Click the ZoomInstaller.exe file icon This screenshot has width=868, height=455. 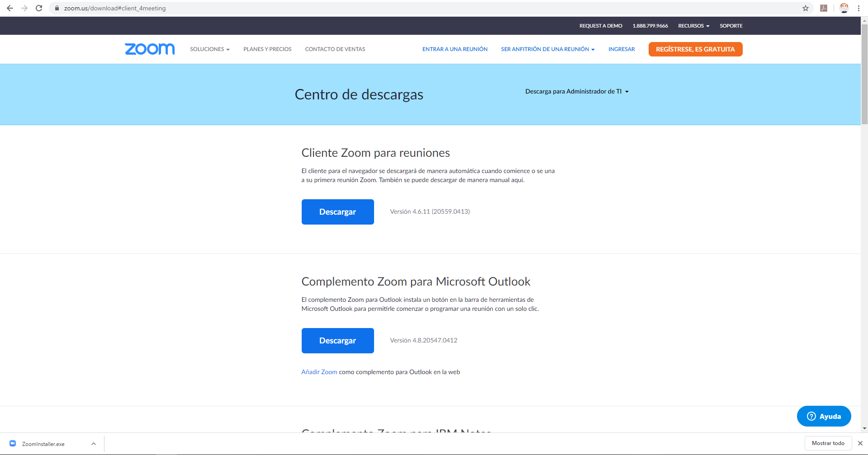tap(13, 444)
